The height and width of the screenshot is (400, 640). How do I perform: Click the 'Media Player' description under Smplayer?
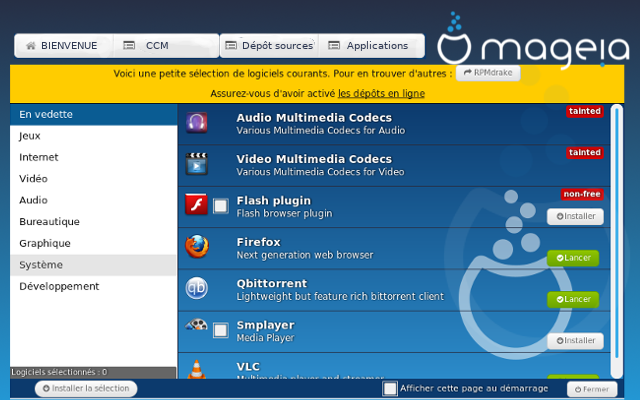coord(265,338)
